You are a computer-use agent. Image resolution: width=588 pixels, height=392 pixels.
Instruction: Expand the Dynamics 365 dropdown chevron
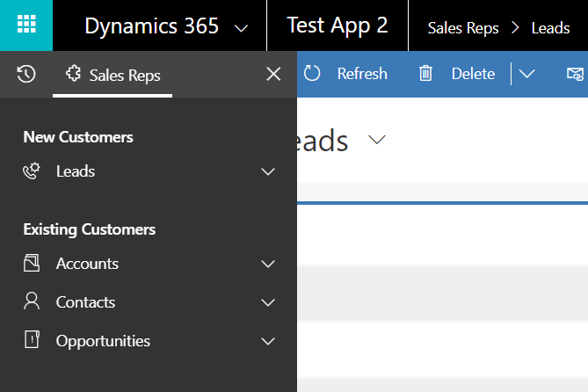click(242, 28)
